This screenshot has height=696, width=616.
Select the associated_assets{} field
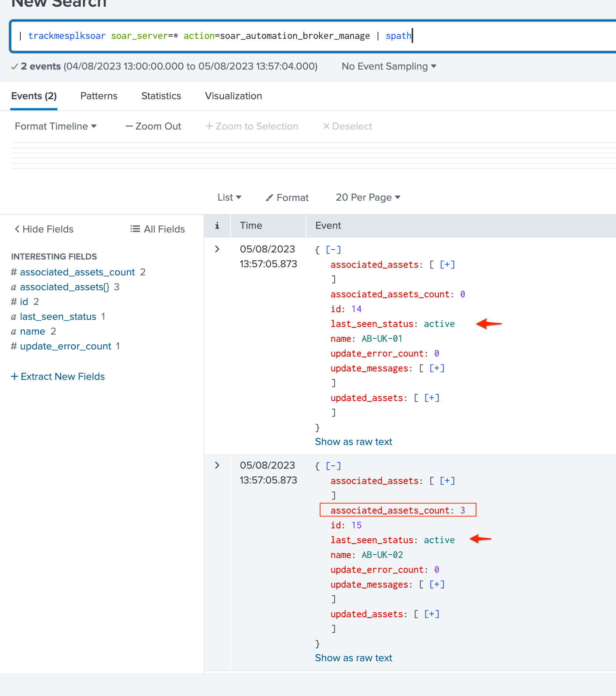[64, 287]
